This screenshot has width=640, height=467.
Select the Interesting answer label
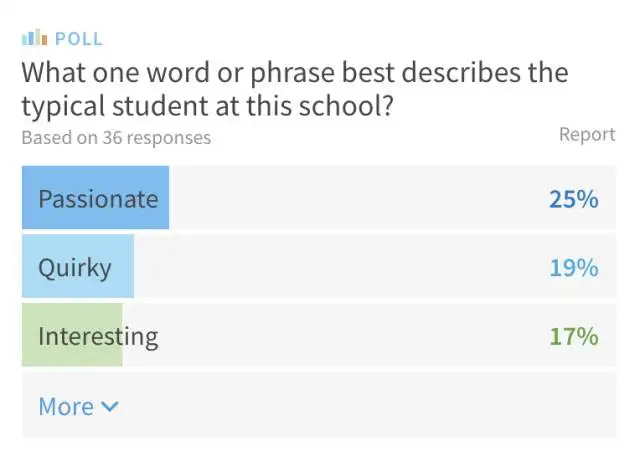pyautogui.click(x=98, y=336)
